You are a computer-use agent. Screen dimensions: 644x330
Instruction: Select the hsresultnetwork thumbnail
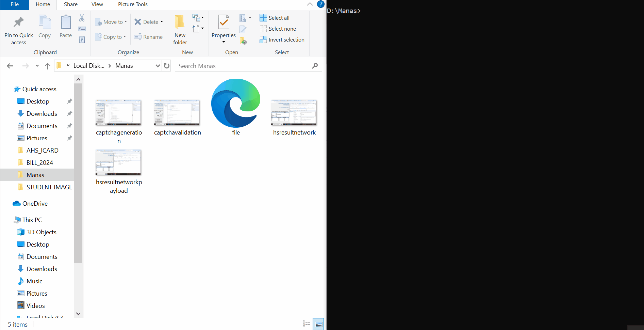(x=294, y=113)
